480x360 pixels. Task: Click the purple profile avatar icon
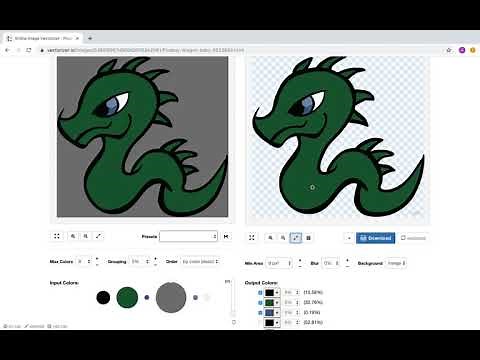pos(462,50)
